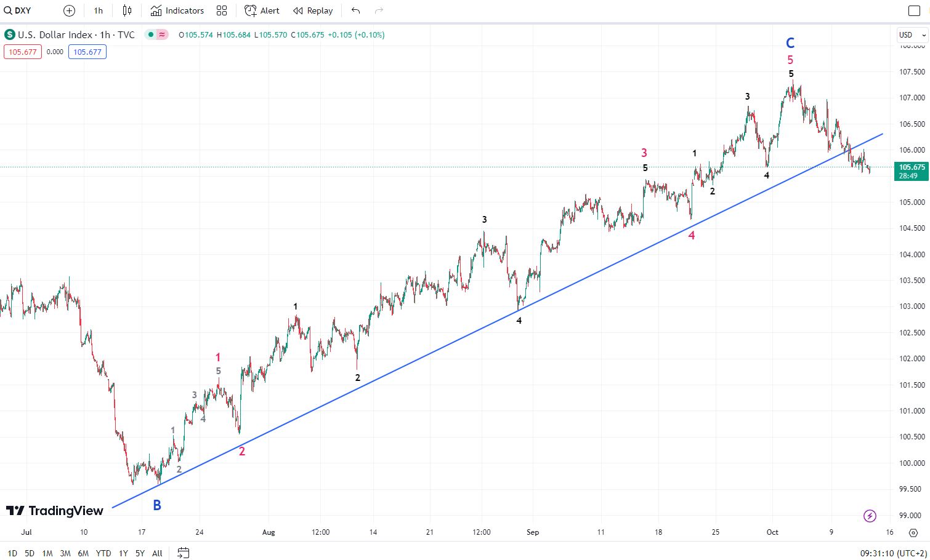Screen dimensions: 930x560
Task: Click the Aug label on the time axis
Action: (x=269, y=532)
